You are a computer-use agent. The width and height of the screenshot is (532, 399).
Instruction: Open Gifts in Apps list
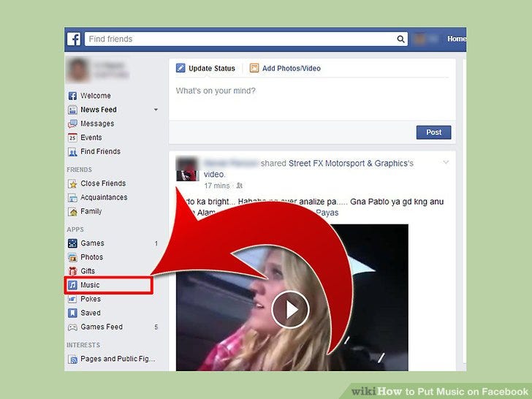pos(88,271)
